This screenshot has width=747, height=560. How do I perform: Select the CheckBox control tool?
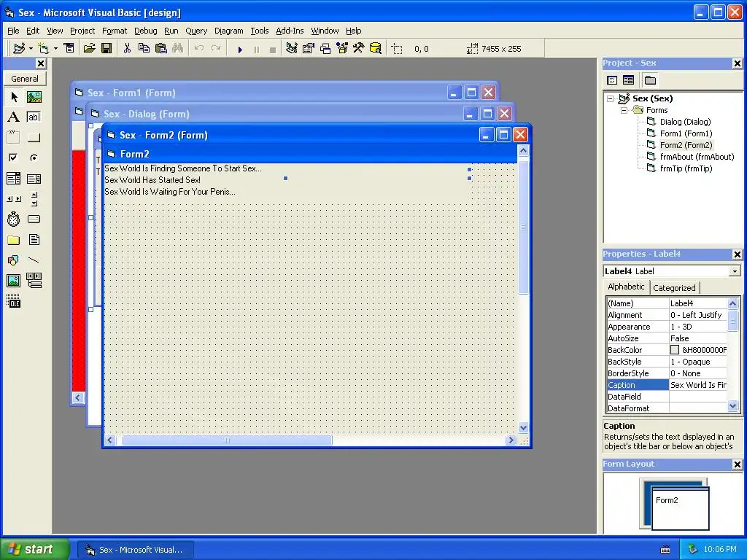pyautogui.click(x=14, y=157)
